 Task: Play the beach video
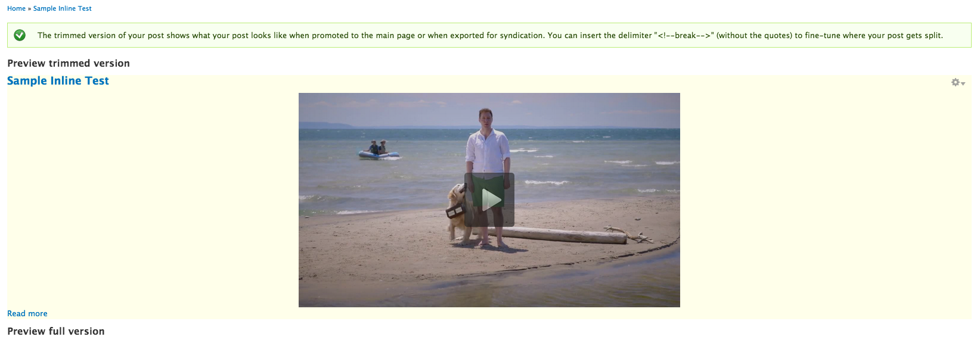489,200
